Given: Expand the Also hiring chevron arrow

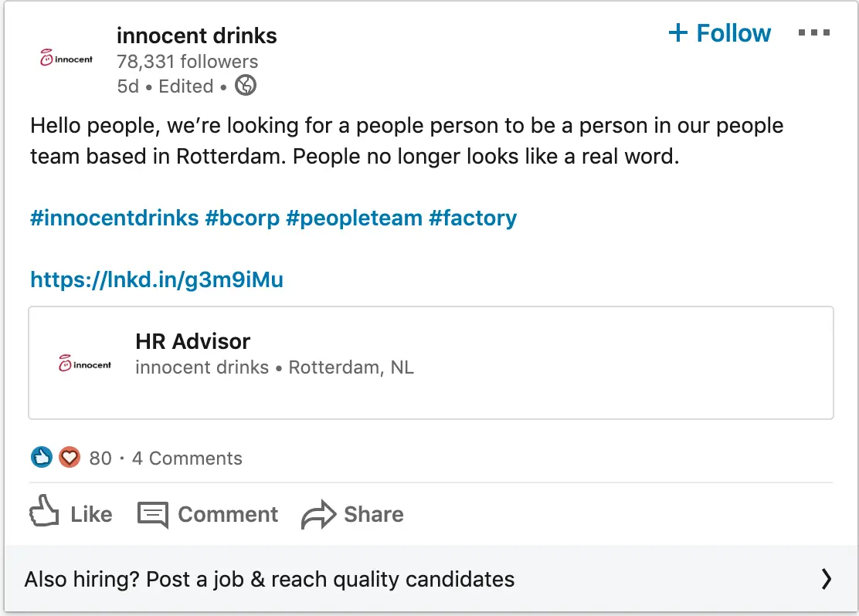Looking at the screenshot, I should pos(827,579).
